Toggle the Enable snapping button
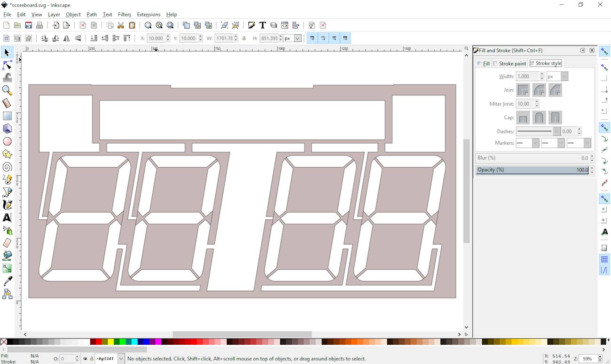Screen dimensions: 611x364 click(604, 52)
